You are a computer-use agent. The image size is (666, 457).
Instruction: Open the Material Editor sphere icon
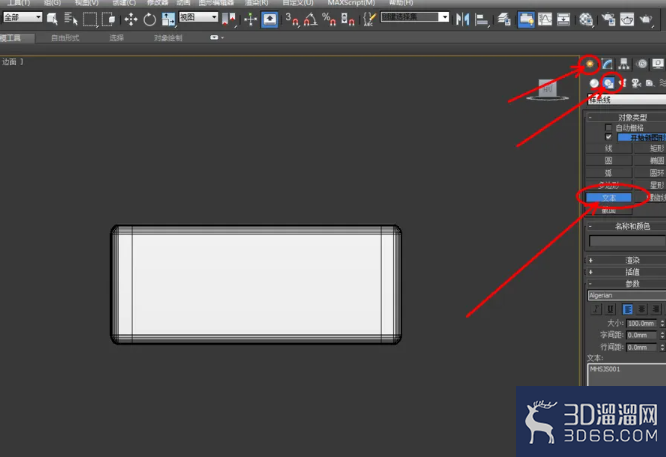pos(586,19)
